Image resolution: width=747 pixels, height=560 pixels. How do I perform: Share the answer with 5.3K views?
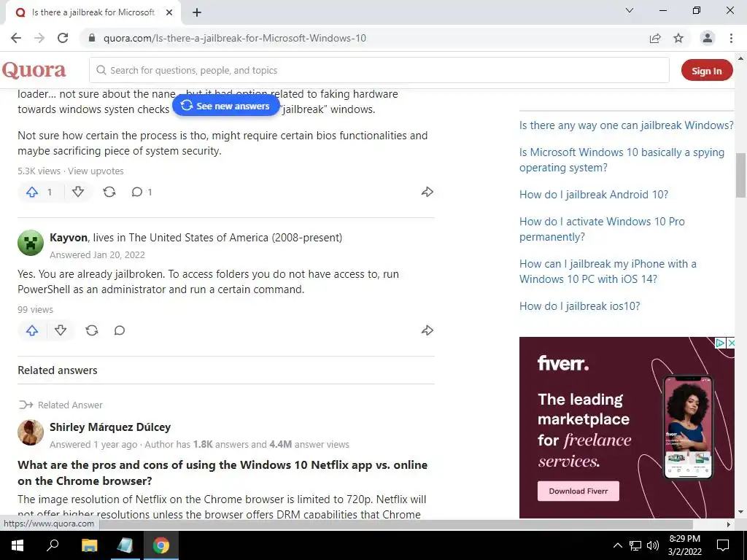pyautogui.click(x=427, y=192)
